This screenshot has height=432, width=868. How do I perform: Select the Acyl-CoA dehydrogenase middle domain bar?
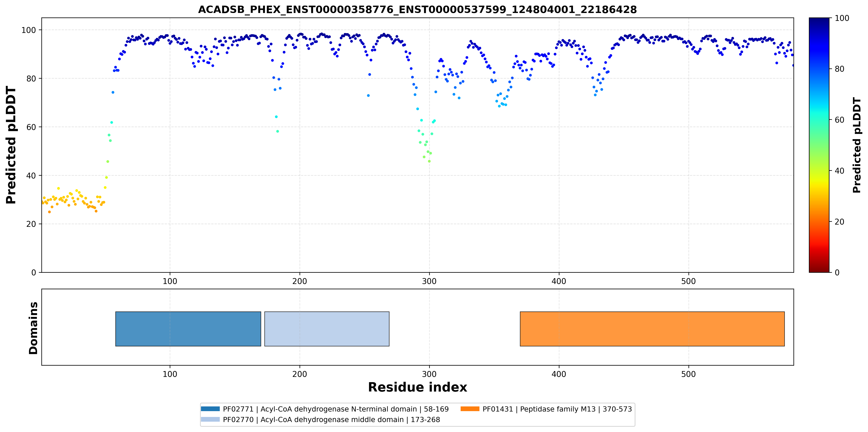point(327,329)
